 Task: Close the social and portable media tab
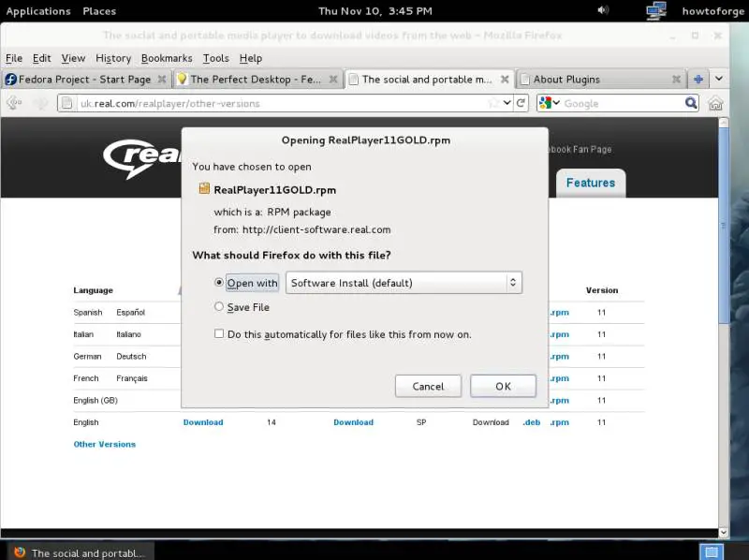(x=505, y=80)
